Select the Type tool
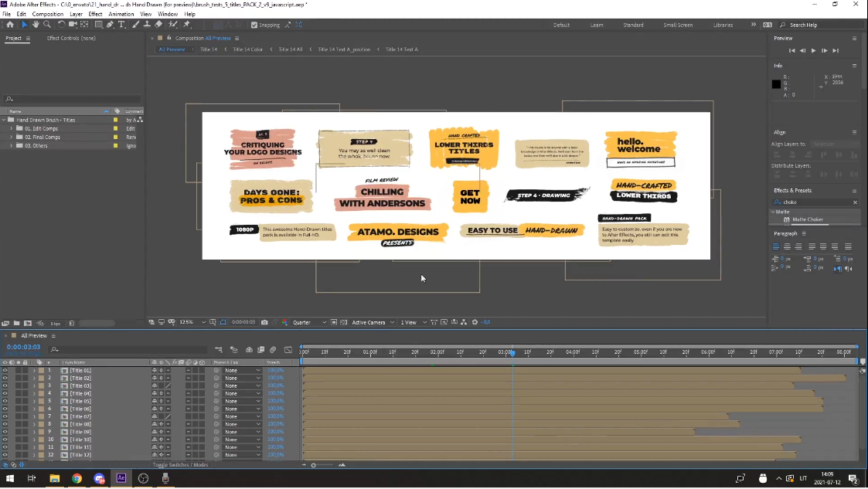Image resolution: width=868 pixels, height=489 pixels. (121, 24)
